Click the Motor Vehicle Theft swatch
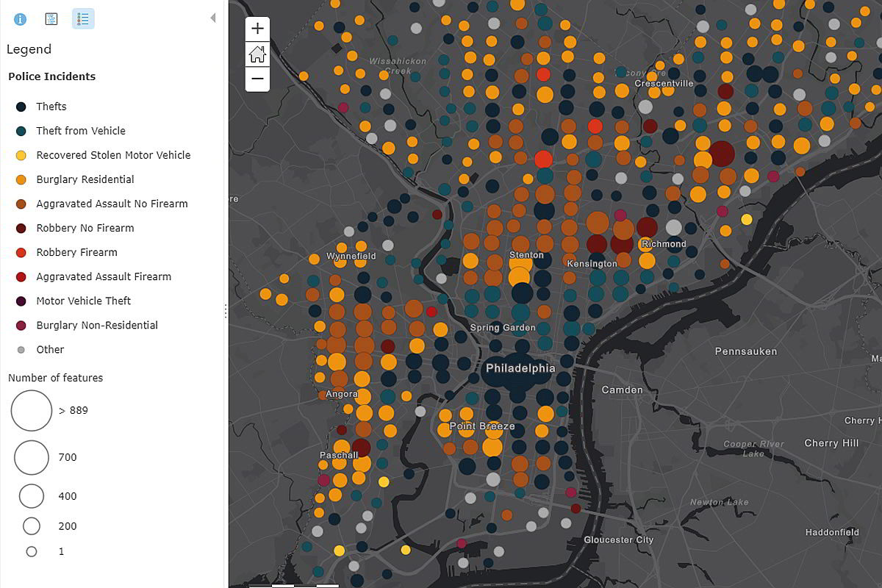Screen dimensions: 882x588 coord(21,301)
